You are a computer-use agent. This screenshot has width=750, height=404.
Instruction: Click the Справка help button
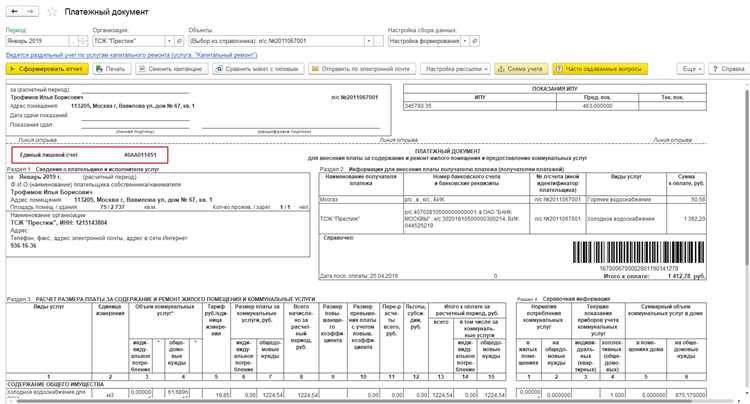pos(727,68)
